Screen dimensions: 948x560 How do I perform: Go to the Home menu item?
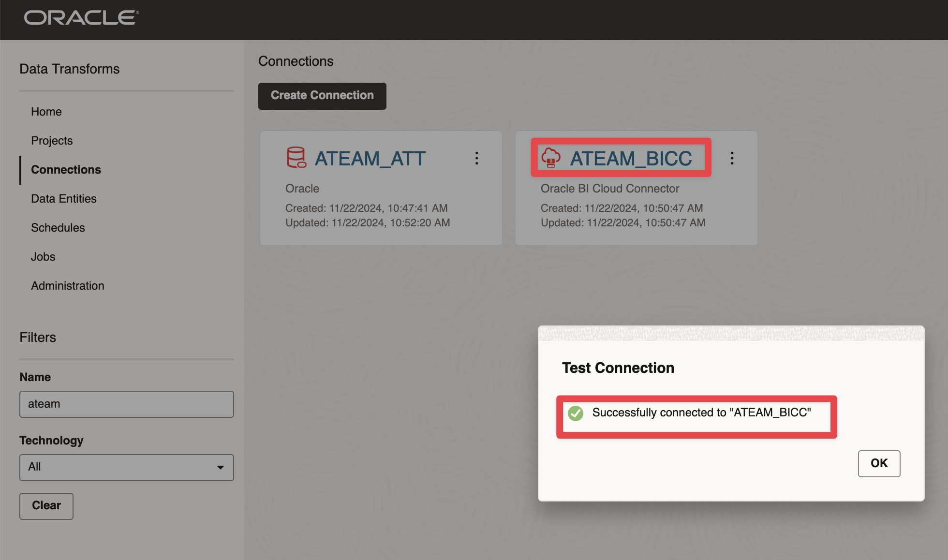[46, 112]
